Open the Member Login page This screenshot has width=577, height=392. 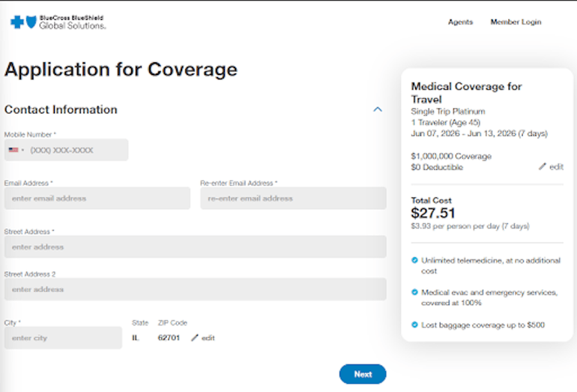click(x=516, y=22)
